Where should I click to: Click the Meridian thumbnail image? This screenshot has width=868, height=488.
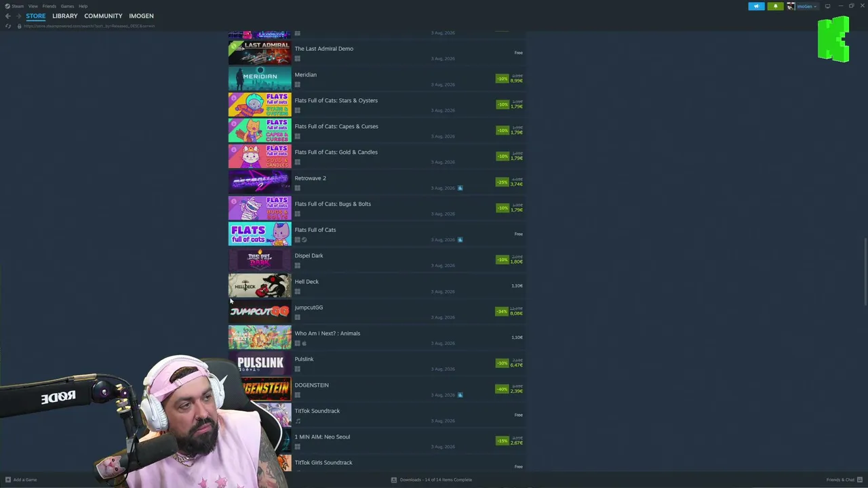tap(260, 79)
